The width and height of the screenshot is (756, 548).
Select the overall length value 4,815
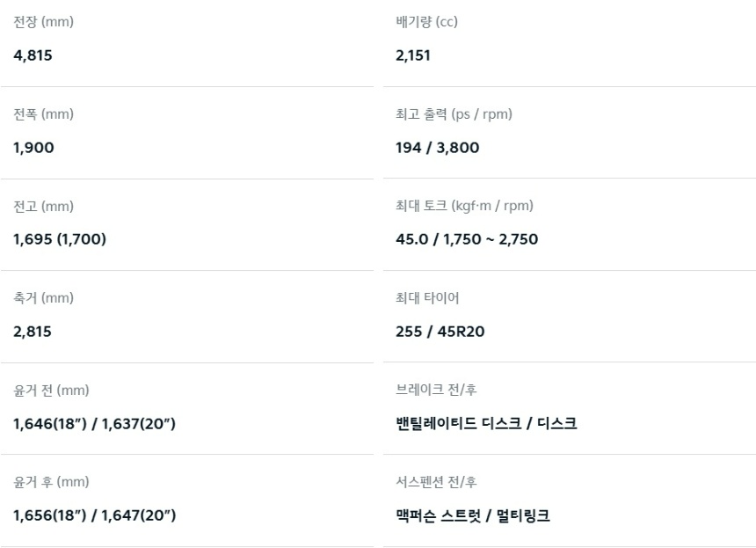pyautogui.click(x=33, y=55)
